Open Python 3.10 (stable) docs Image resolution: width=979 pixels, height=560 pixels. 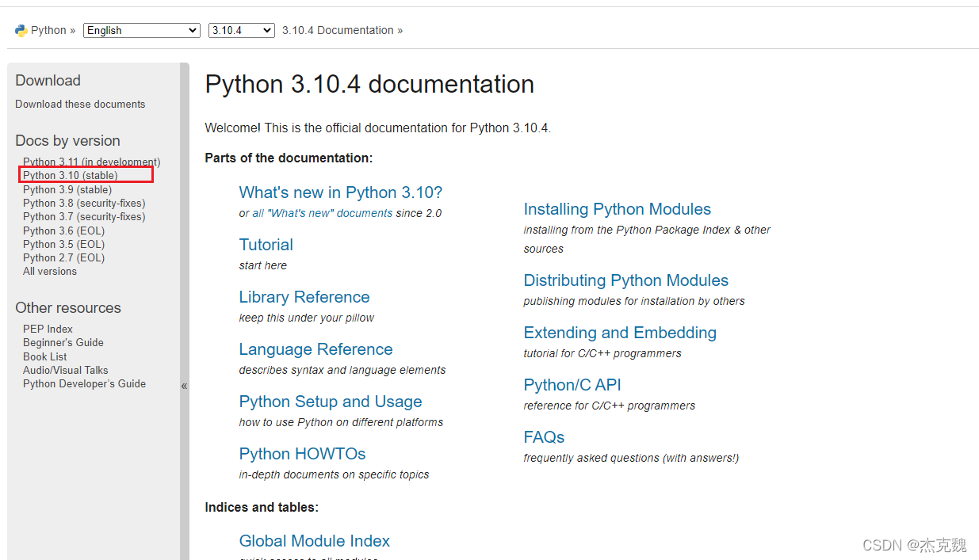click(70, 175)
